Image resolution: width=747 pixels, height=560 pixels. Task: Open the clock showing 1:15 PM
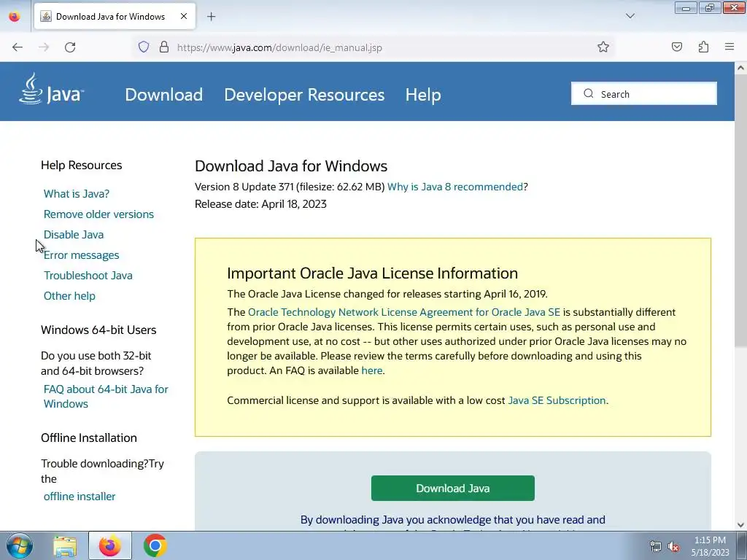(710, 546)
